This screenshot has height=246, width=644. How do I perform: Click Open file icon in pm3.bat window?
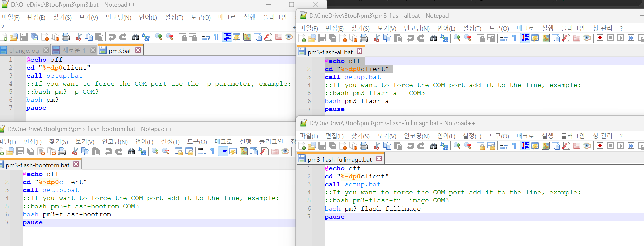[14, 37]
